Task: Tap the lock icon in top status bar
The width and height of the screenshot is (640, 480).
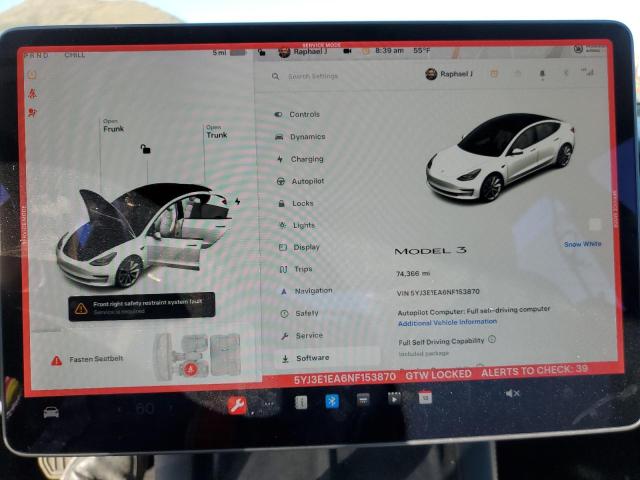Action: [262, 52]
